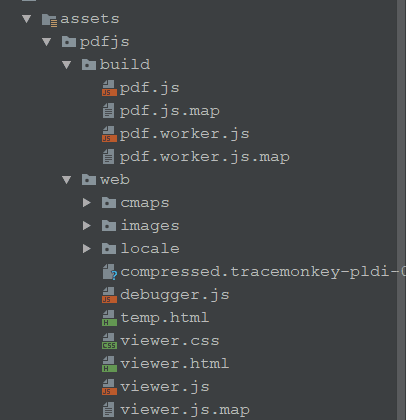This screenshot has width=406, height=420.
Task: Collapse the pdfjs folder
Action: pos(47,42)
